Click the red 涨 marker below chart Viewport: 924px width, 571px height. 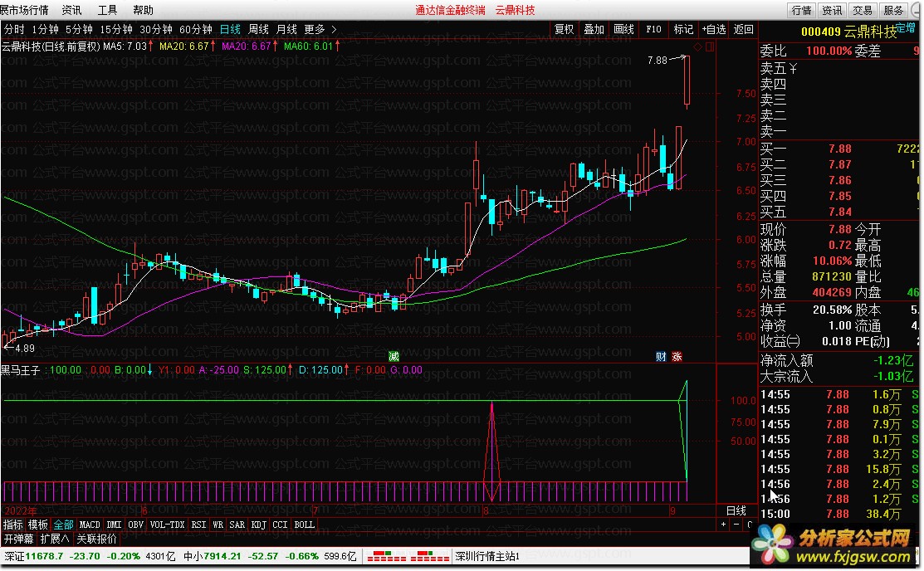click(677, 357)
